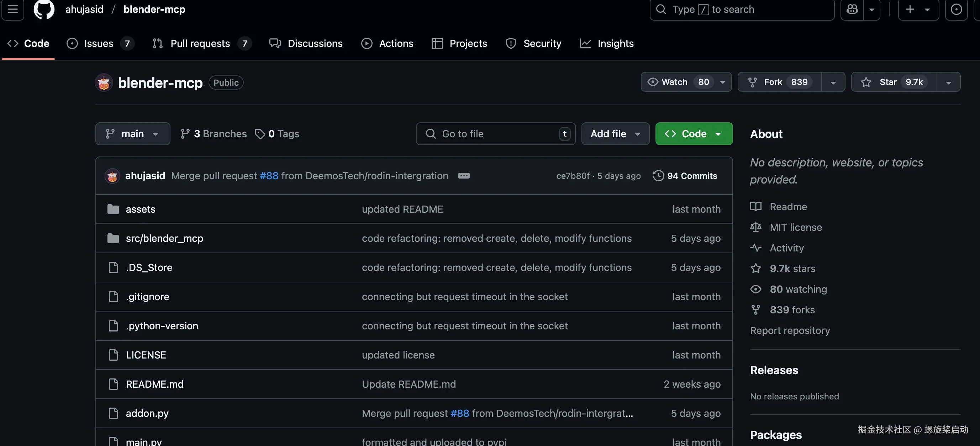Click the MIT license link
This screenshot has width=980, height=446.
pyautogui.click(x=795, y=227)
